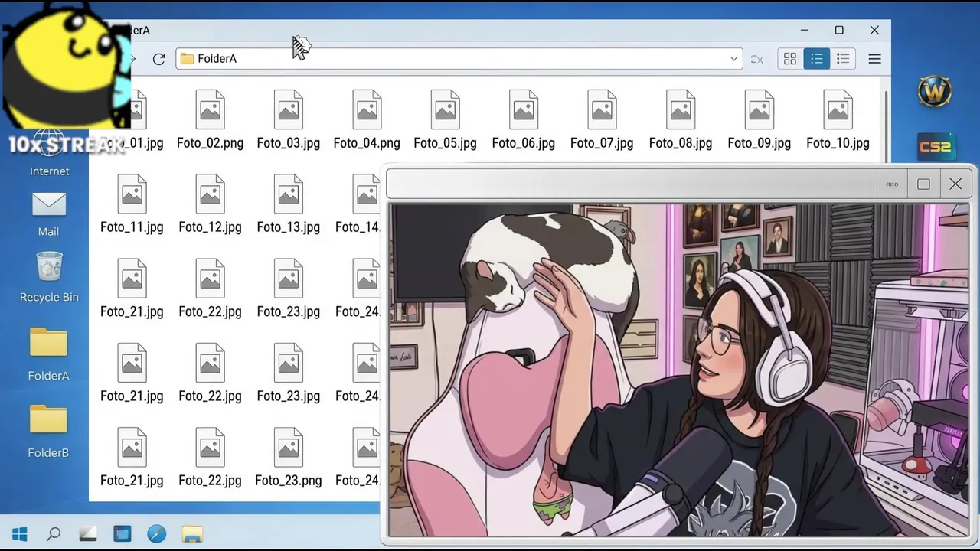The image size is (980, 551).
Task: Switch to large icons grid view
Action: point(790,59)
